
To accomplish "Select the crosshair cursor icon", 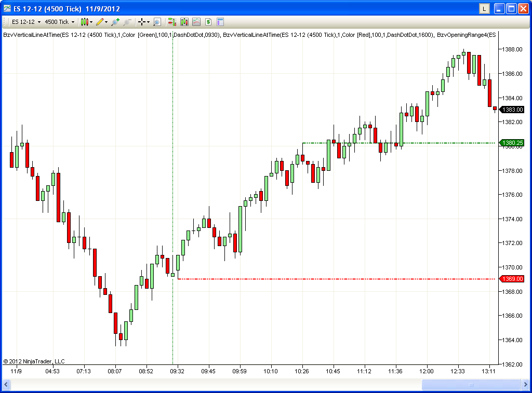I will point(142,22).
